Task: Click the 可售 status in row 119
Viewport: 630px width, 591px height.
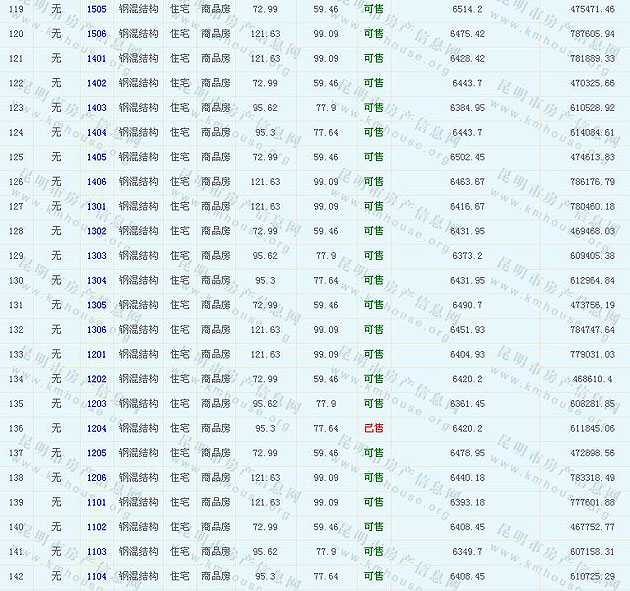Action: (373, 9)
